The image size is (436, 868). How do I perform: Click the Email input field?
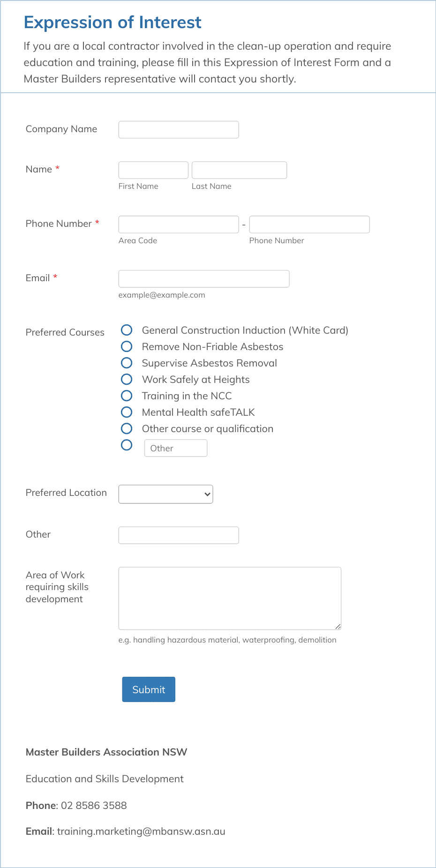[203, 278]
